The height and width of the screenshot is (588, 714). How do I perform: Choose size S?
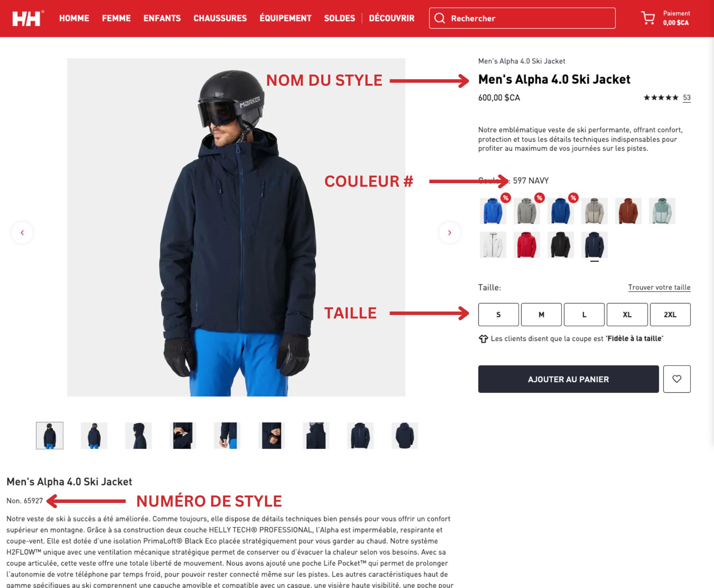pos(498,315)
